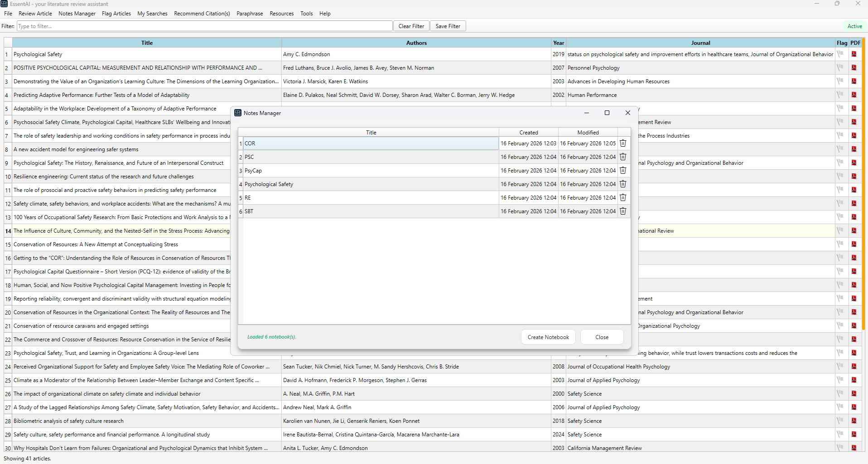Click trash icon for PsyCap notebook
Viewport: 868px width, 464px height.
(x=623, y=171)
